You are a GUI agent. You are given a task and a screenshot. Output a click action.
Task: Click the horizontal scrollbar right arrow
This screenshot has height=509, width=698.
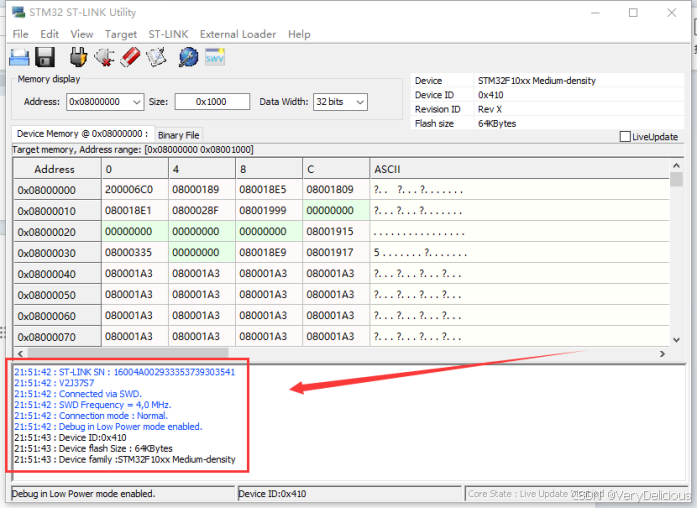coord(662,354)
